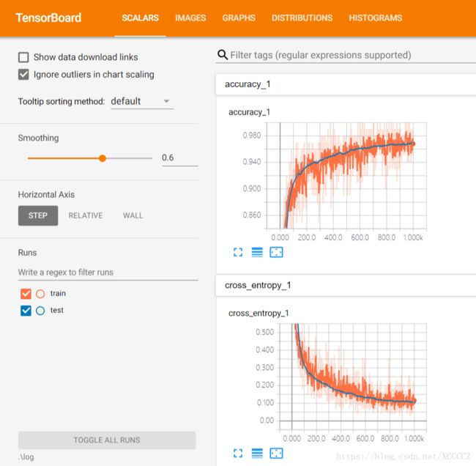Image resolution: width=476 pixels, height=466 pixels.
Task: Set horizontal axis to STEP
Action: pyautogui.click(x=38, y=215)
